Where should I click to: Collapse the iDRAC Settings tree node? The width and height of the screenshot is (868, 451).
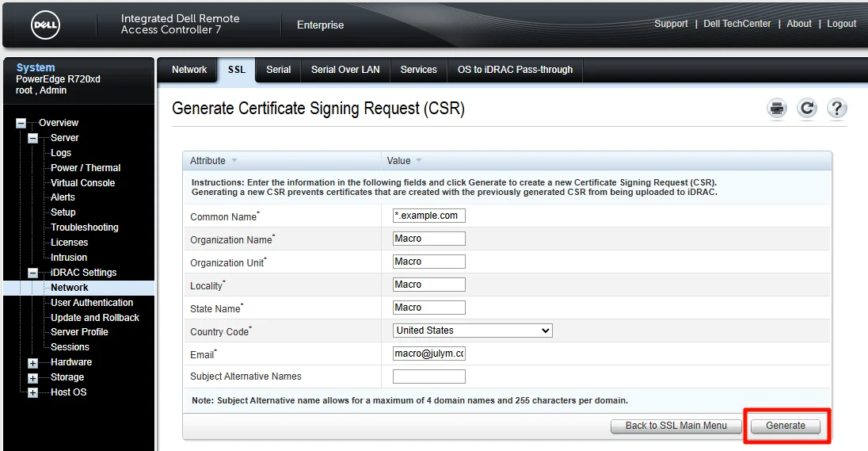click(33, 273)
